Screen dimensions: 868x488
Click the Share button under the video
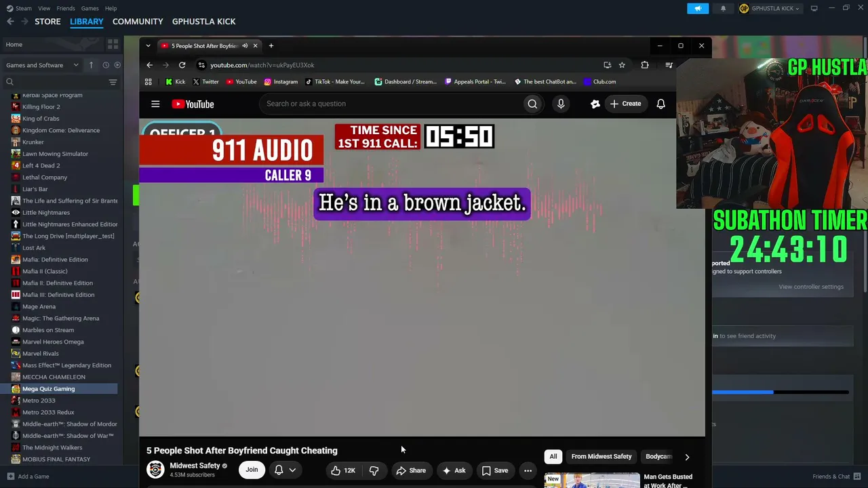point(411,470)
